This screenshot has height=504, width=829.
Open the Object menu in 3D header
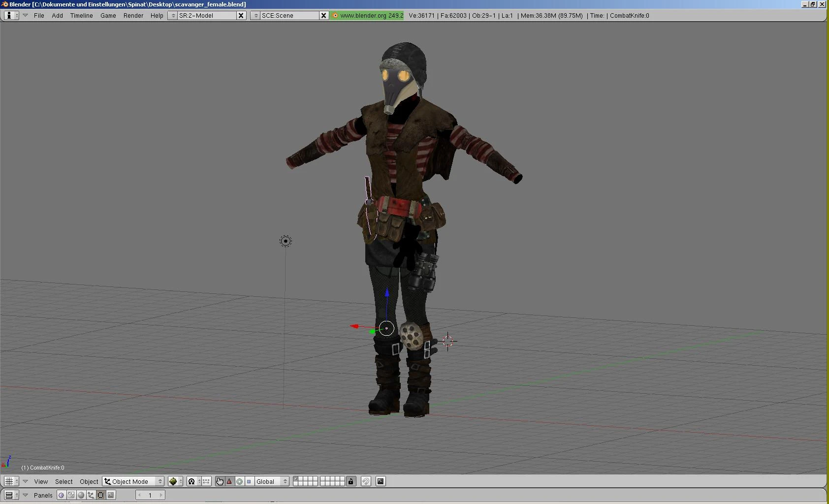click(89, 481)
